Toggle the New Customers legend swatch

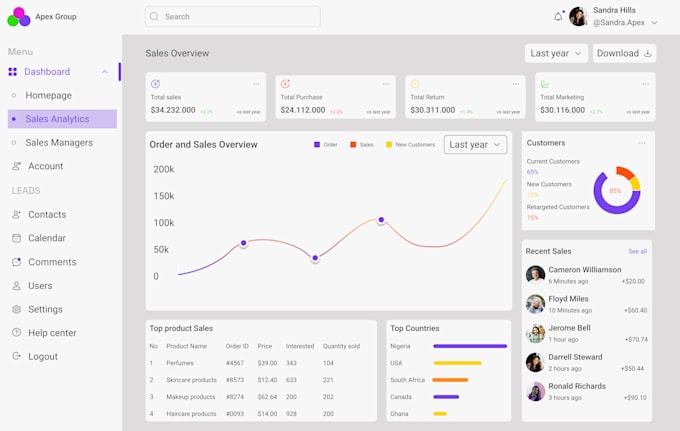pyautogui.click(x=389, y=144)
